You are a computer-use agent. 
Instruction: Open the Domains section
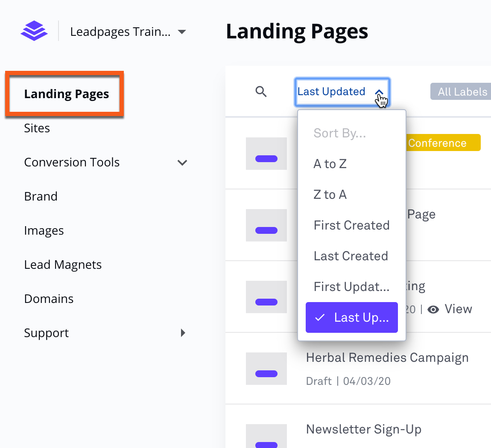[49, 299]
